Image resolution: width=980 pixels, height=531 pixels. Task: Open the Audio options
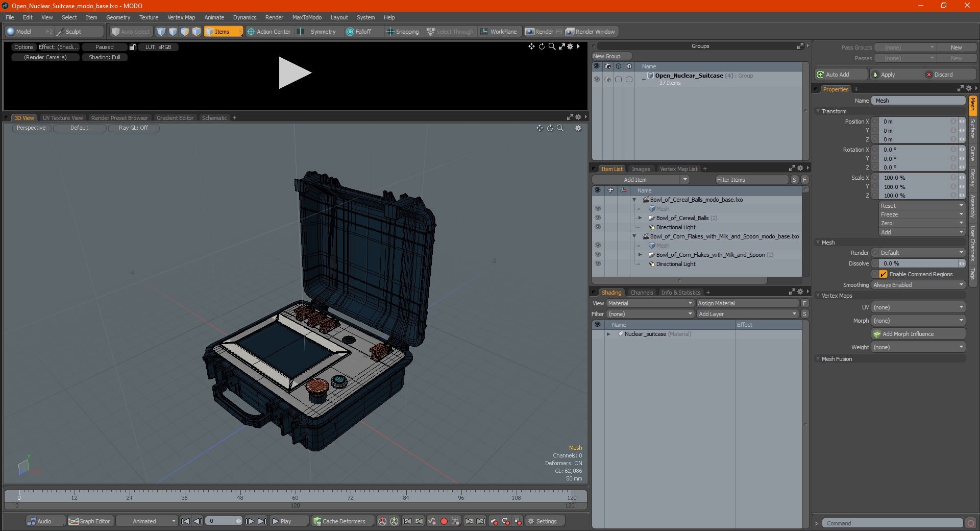tap(45, 521)
